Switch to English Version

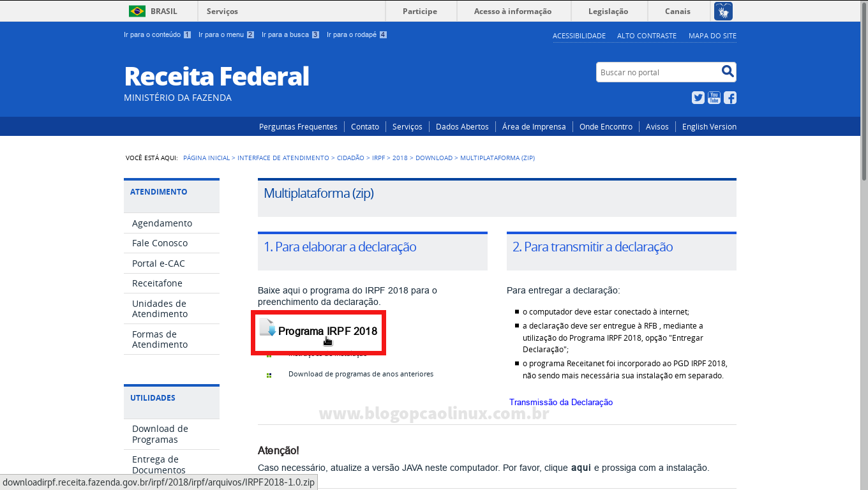(709, 126)
